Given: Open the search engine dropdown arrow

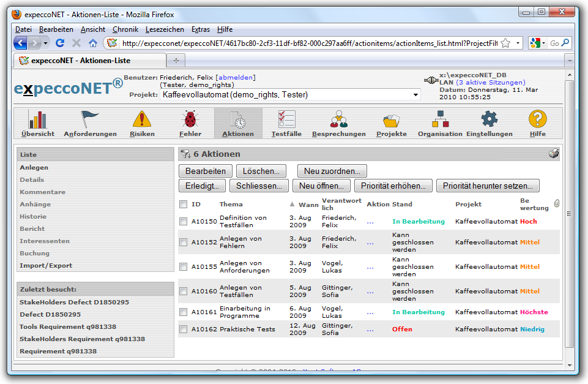Looking at the screenshot, I should (x=545, y=43).
